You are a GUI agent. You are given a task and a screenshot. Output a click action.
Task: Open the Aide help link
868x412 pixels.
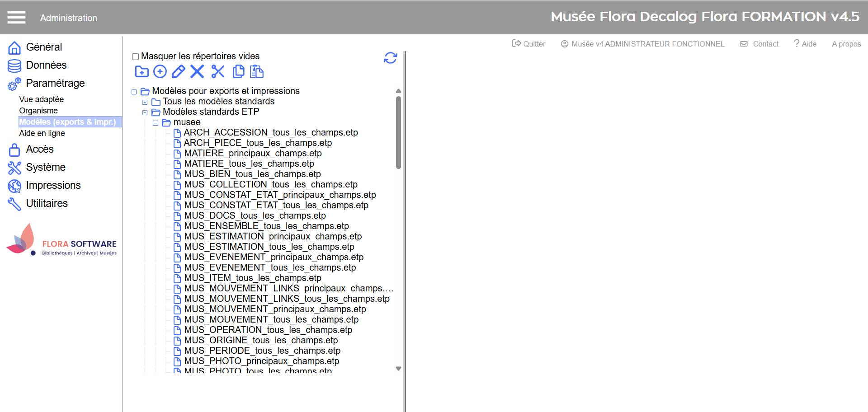(x=805, y=44)
